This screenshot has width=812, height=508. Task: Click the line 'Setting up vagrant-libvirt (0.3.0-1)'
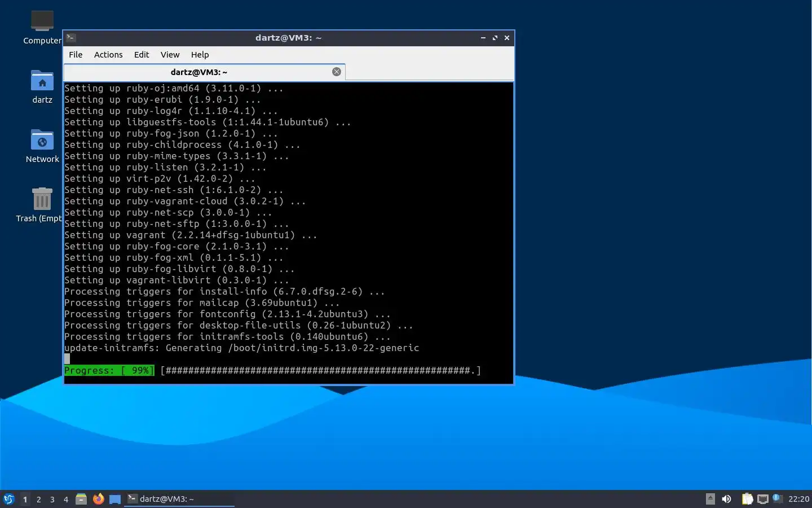[x=176, y=281]
